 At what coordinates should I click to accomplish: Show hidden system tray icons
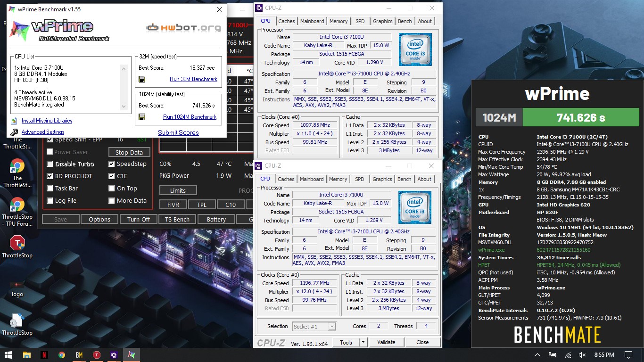(x=537, y=355)
